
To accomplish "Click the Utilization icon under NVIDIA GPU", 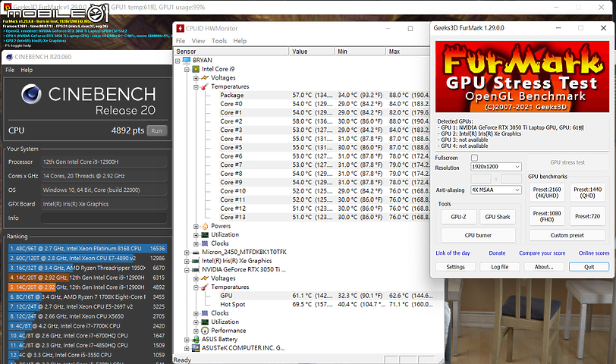I will point(205,322).
